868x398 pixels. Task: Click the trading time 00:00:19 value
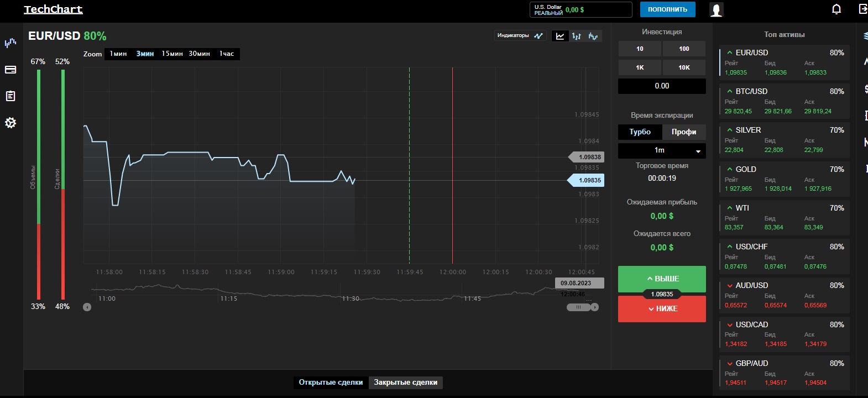pyautogui.click(x=662, y=178)
